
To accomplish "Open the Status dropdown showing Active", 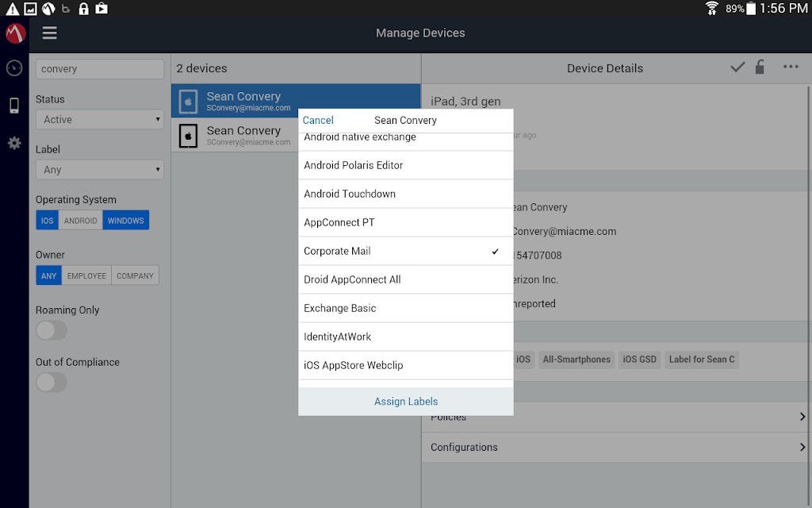I will pos(100,120).
